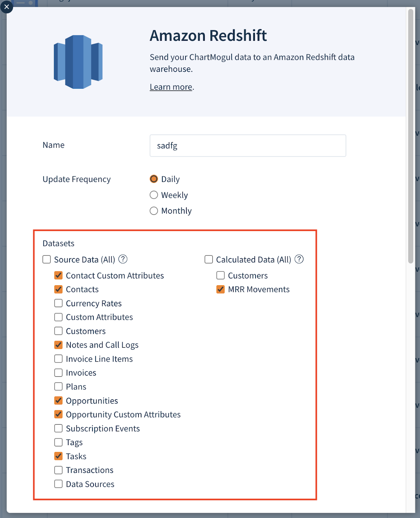Uncheck the Tasks dataset
This screenshot has width=420, height=518.
pyautogui.click(x=59, y=456)
